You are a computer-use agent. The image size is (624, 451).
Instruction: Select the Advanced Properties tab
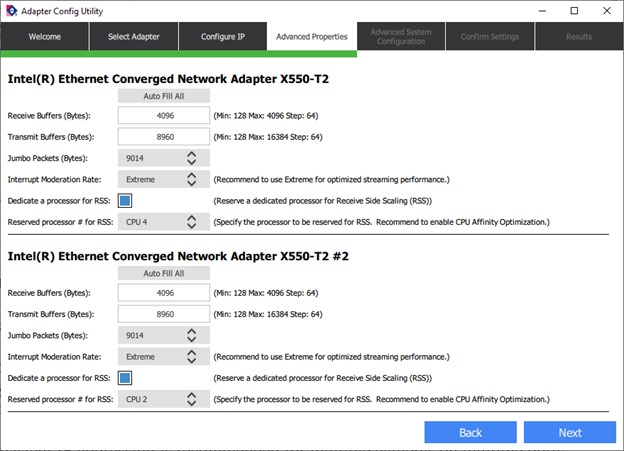click(x=312, y=37)
